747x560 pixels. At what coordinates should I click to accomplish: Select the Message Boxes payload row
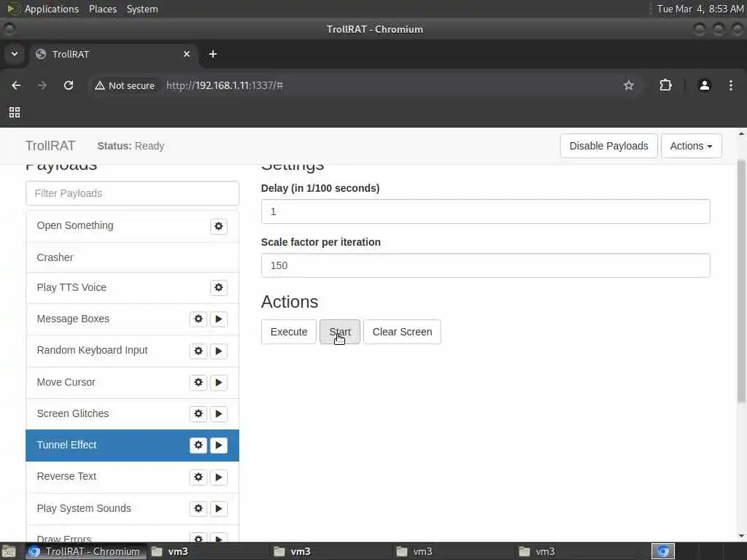coord(133,319)
